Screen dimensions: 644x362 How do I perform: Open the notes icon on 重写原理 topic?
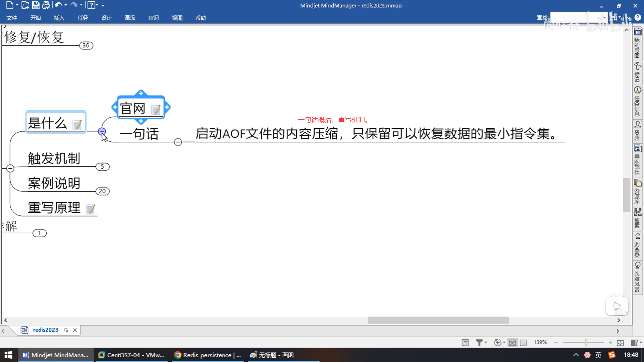(x=90, y=209)
